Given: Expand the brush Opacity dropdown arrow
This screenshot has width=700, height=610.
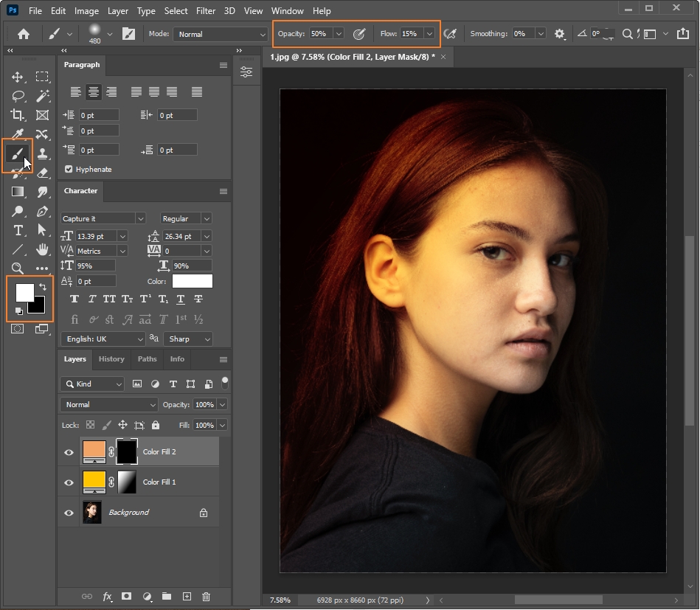Looking at the screenshot, I should pos(339,34).
